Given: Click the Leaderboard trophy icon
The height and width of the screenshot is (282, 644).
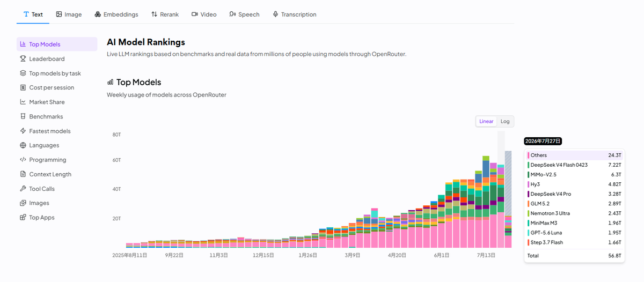Looking at the screenshot, I should pos(23,59).
